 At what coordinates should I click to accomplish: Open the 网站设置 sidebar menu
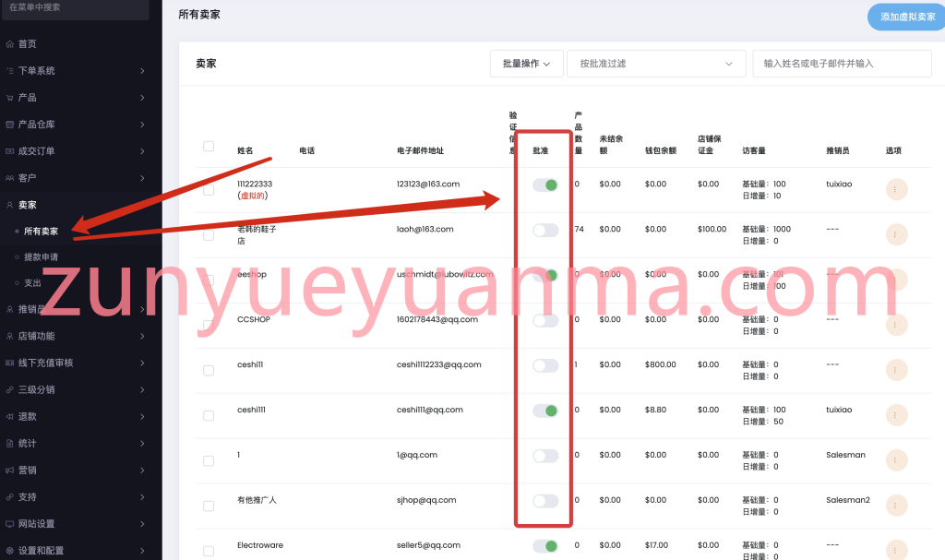tap(36, 524)
